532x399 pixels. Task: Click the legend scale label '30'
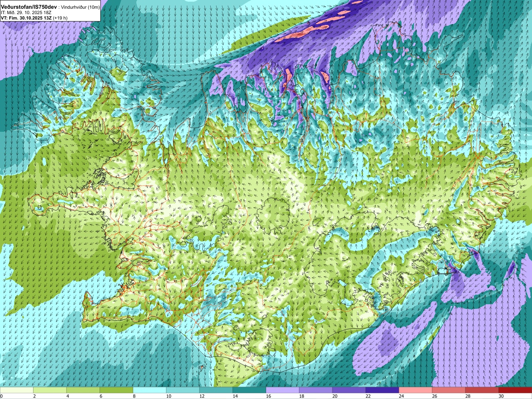pyautogui.click(x=501, y=396)
